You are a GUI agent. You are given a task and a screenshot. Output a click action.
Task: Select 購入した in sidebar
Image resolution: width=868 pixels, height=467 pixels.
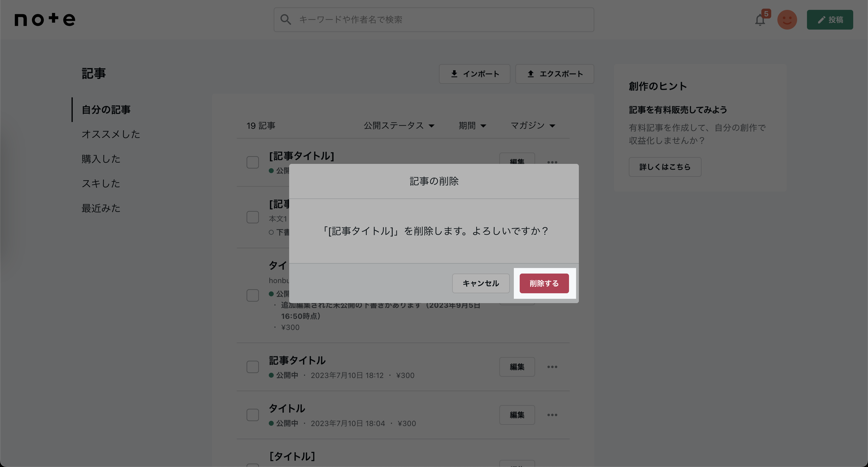[101, 159]
